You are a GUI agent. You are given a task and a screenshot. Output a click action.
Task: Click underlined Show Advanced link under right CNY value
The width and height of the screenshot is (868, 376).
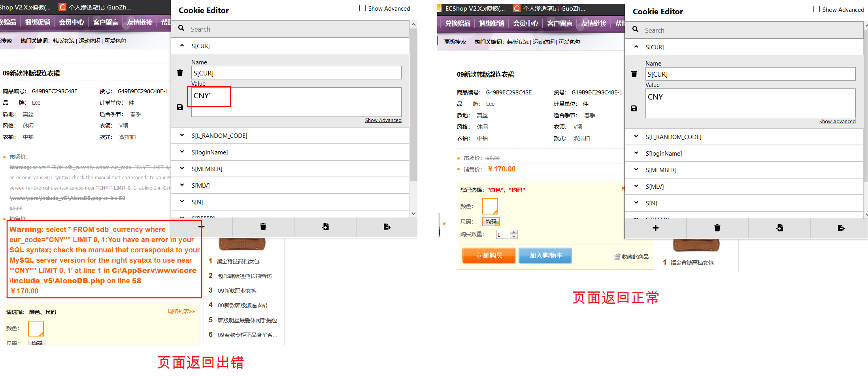click(837, 122)
